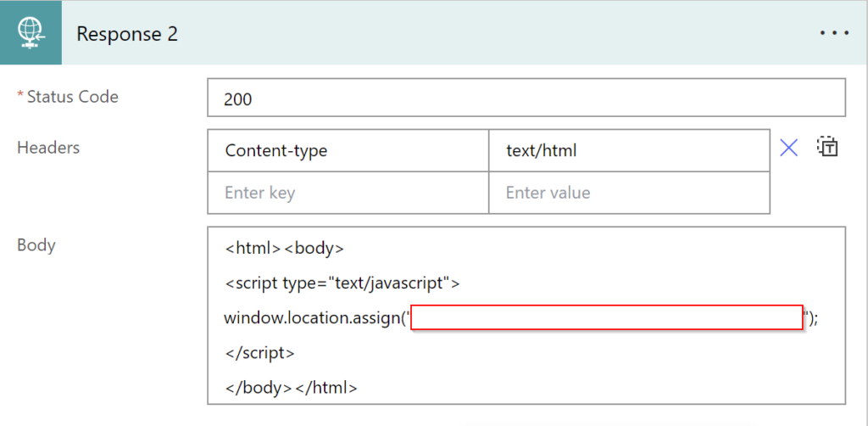Screen dimensions: 868x426
Task: Click the Body label
Action: tap(36, 245)
